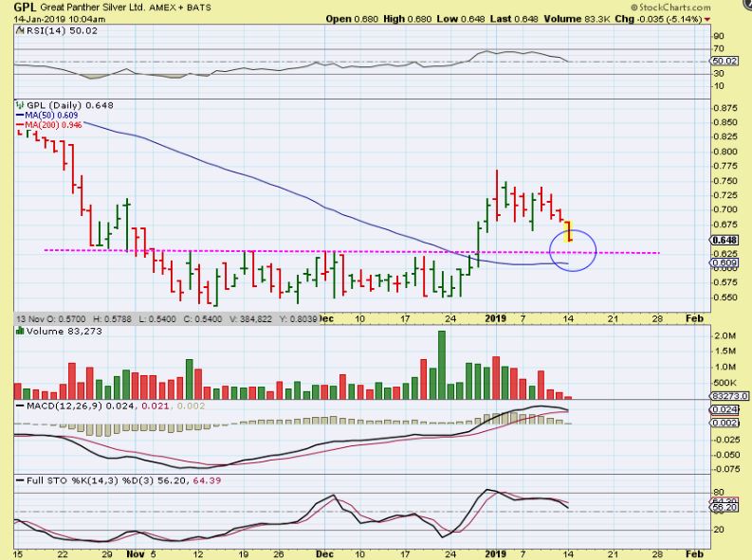Click the 13 Nov OHLC data readout bar

click(166, 319)
